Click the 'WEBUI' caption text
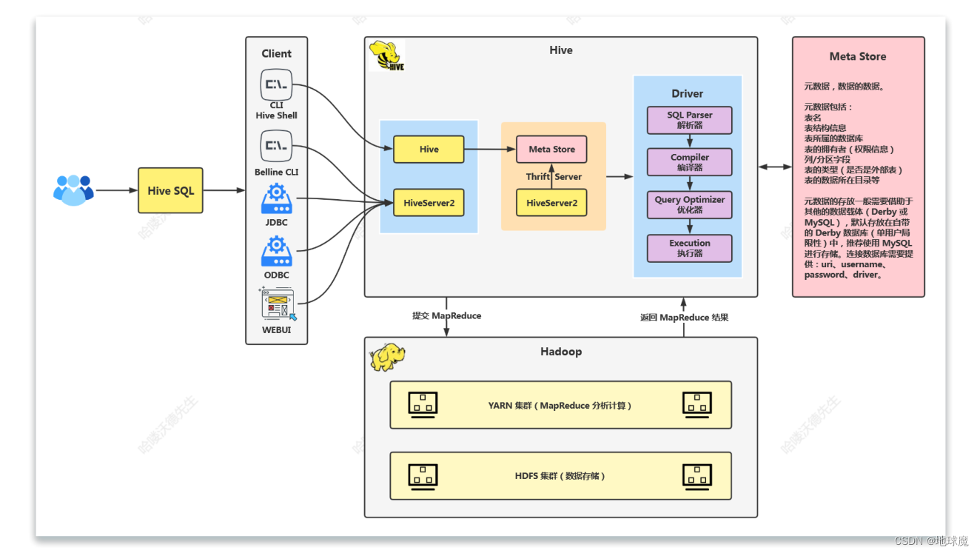 click(276, 329)
